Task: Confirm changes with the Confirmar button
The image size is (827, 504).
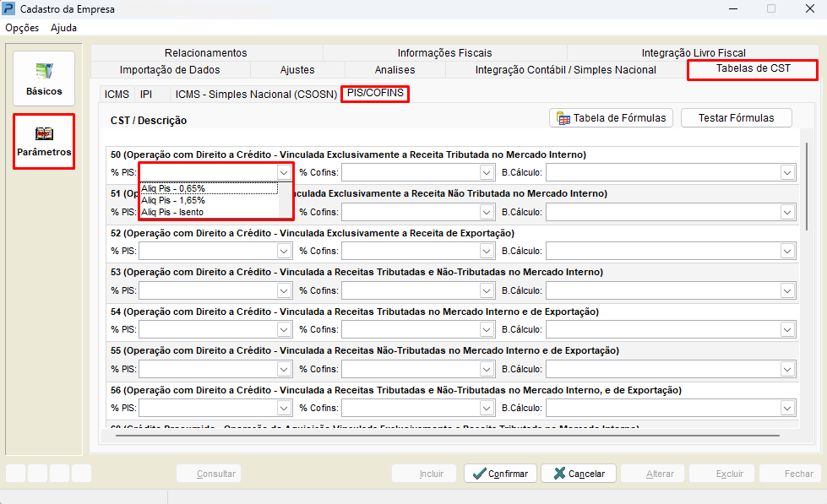Action: coord(500,474)
